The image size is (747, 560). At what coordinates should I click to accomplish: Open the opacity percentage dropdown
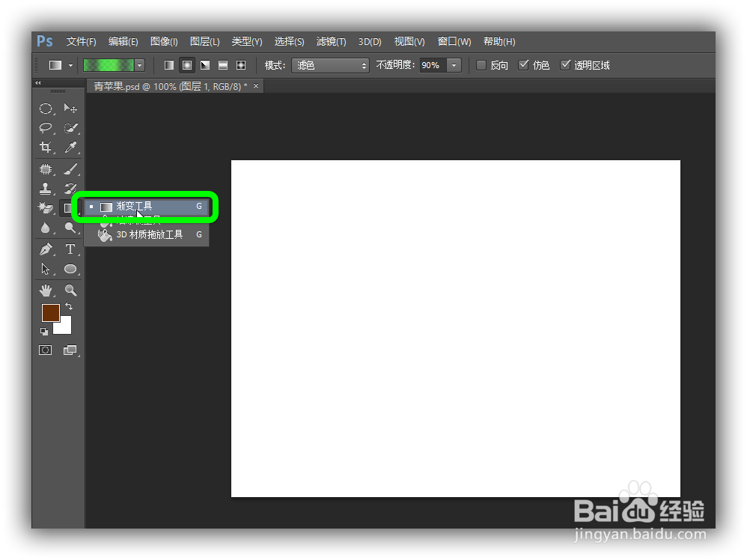pos(454,65)
